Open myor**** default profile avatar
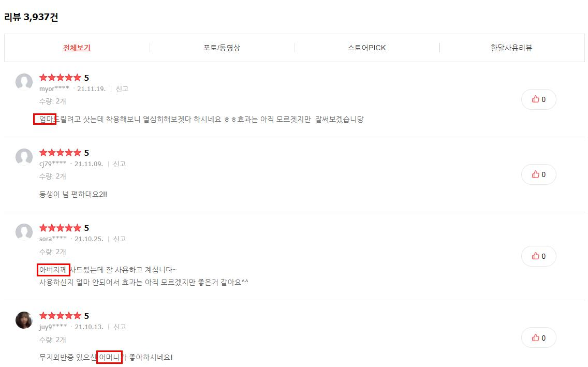This screenshot has width=588, height=367. [x=24, y=82]
